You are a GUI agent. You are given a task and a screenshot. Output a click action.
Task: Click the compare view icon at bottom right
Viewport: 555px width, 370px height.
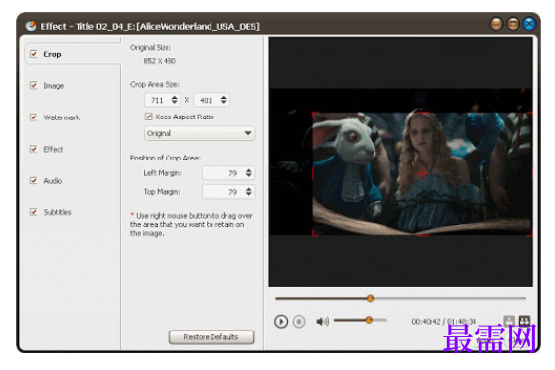[524, 321]
